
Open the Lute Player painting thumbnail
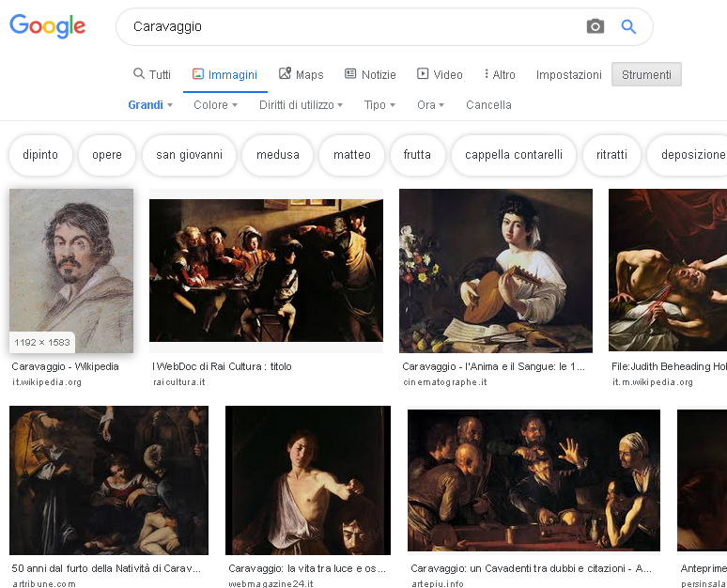click(496, 271)
